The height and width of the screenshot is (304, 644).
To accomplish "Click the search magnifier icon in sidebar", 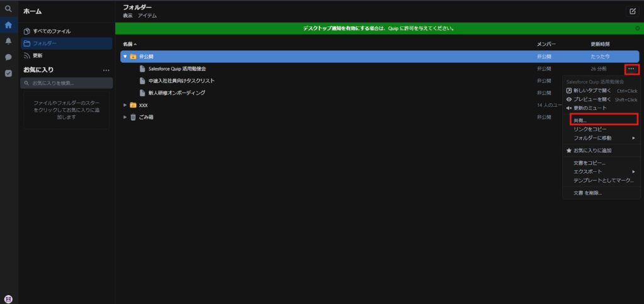I will click(x=8, y=9).
